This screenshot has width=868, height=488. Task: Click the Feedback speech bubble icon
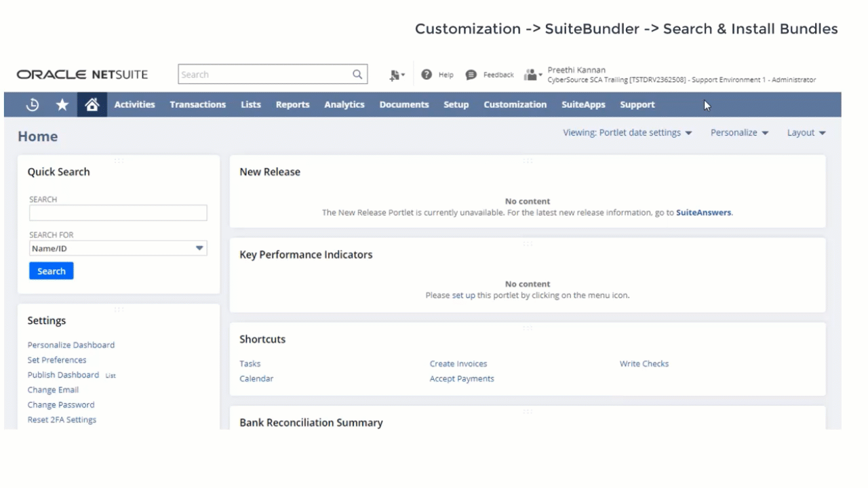coord(471,75)
